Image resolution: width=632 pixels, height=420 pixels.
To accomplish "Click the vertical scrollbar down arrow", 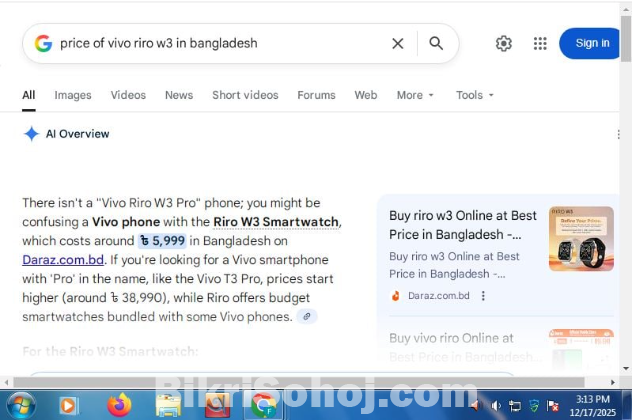I will pyautogui.click(x=624, y=366).
